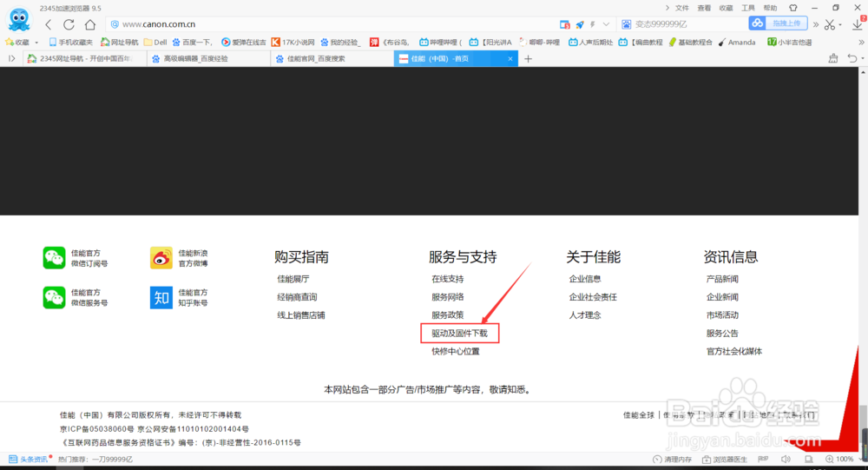Open the 官方社会化媒体 link
The width and height of the screenshot is (868, 470).
[x=734, y=351]
